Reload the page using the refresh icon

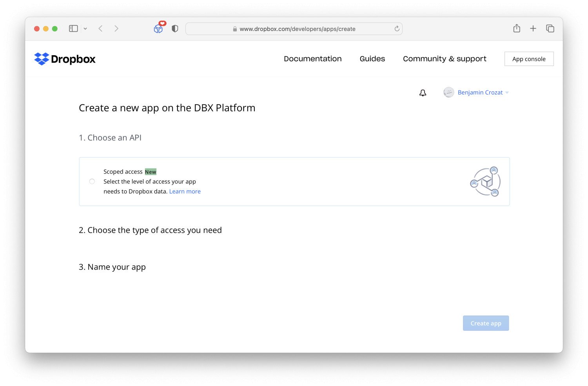(397, 29)
